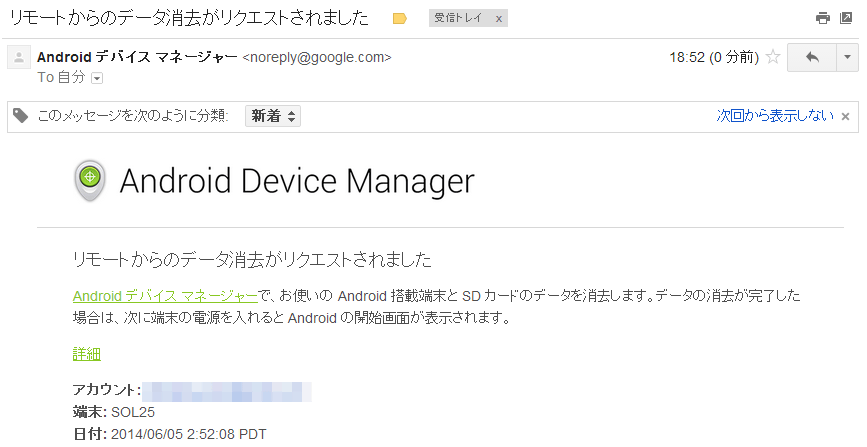The image size is (867, 447).
Task: Click the sender avatar icon
Action: [x=19, y=57]
